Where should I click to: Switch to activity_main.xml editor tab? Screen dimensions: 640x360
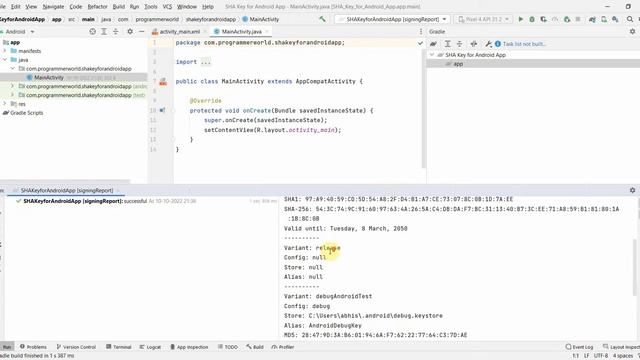tap(180, 31)
